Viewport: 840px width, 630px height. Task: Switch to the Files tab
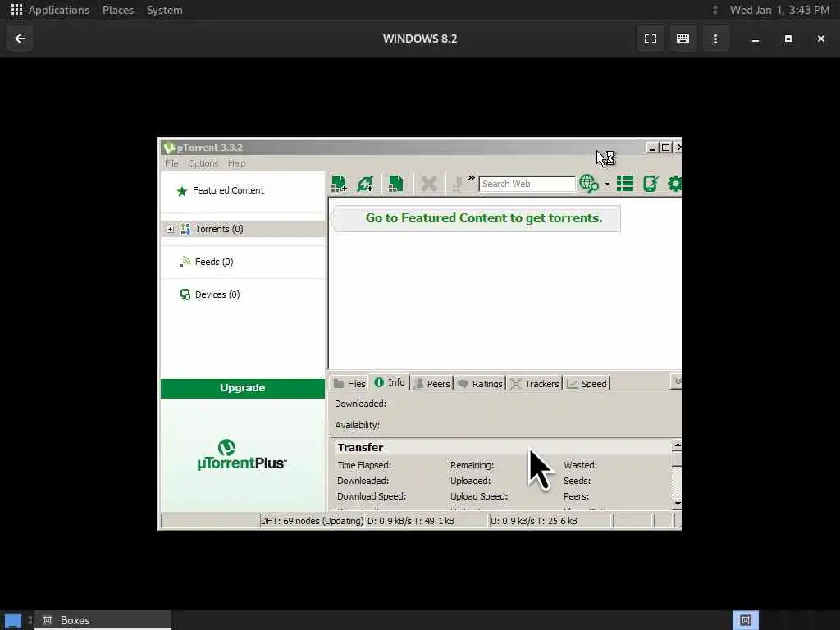coord(349,384)
